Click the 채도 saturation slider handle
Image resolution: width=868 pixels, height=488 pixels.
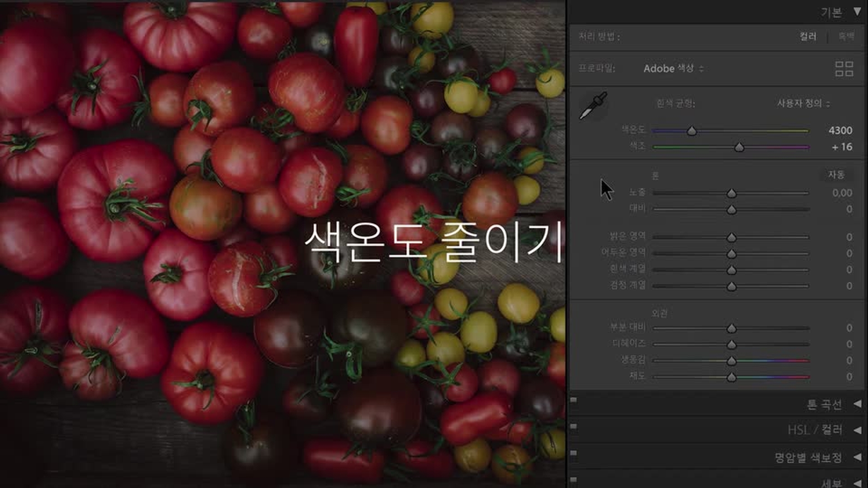[731, 378]
